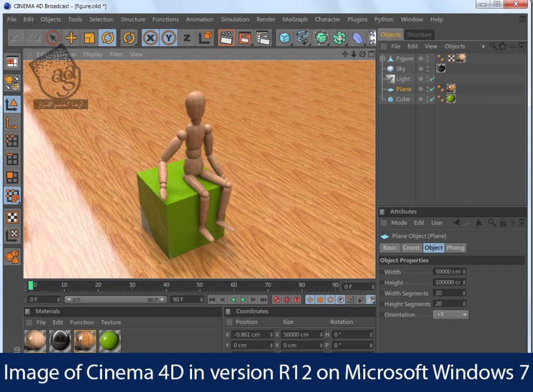
Task: Toggle viewport maximize icon
Action: 372,54
